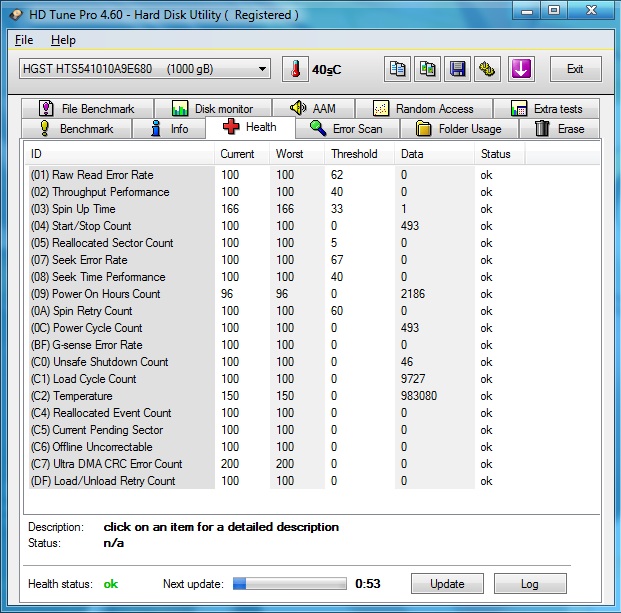Close the HD Tune Pro window
This screenshot has width=621, height=613.
point(592,11)
